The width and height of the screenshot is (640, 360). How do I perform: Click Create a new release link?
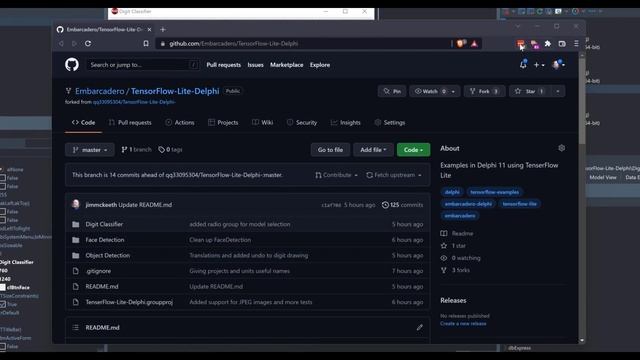(463, 324)
